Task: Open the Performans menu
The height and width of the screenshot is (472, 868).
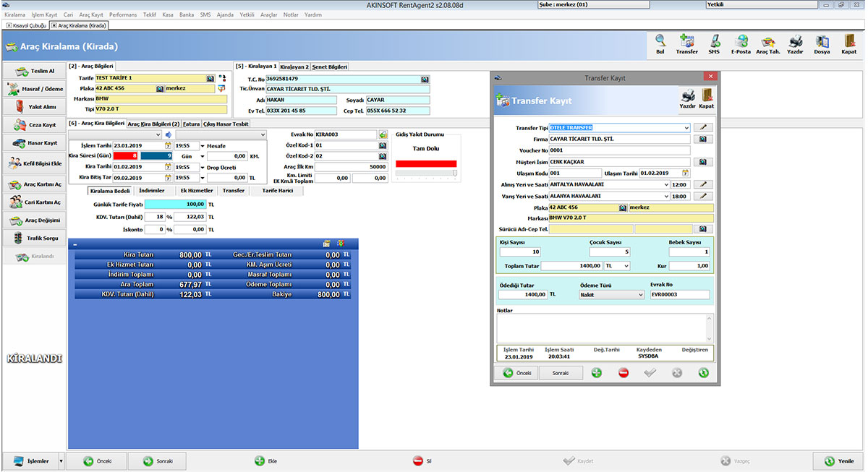Action: (123, 14)
